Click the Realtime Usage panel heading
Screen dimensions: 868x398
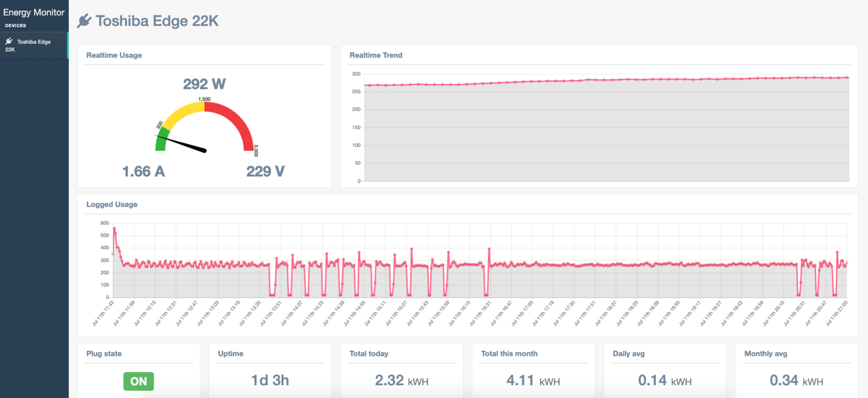click(x=114, y=55)
